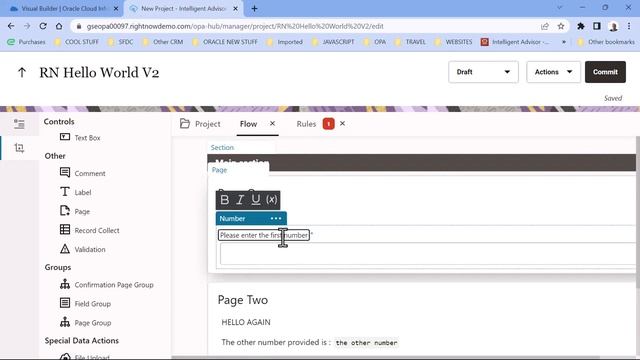This screenshot has width=640, height=360.
Task: Click the flow canvas vertical scrollbar
Action: click(x=638, y=212)
